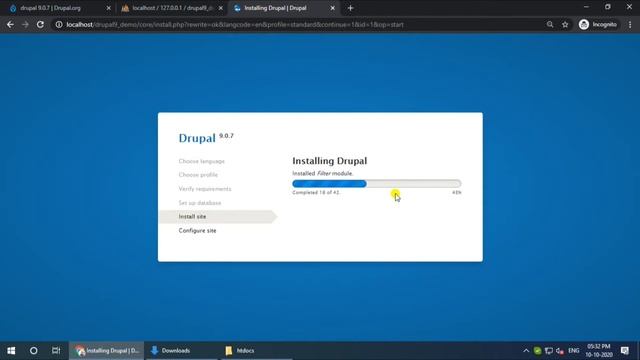This screenshot has height=360, width=640.
Task: Open Task View on the taskbar
Action: pos(56,351)
